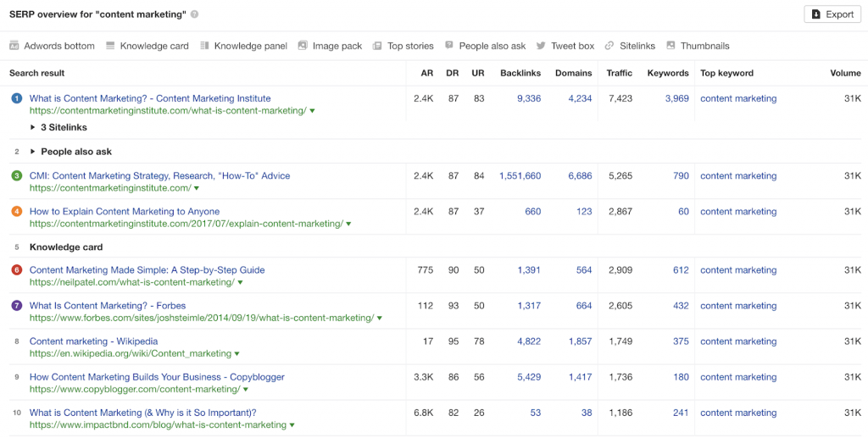Open What Is Content Marketing? - Forbes

[108, 305]
